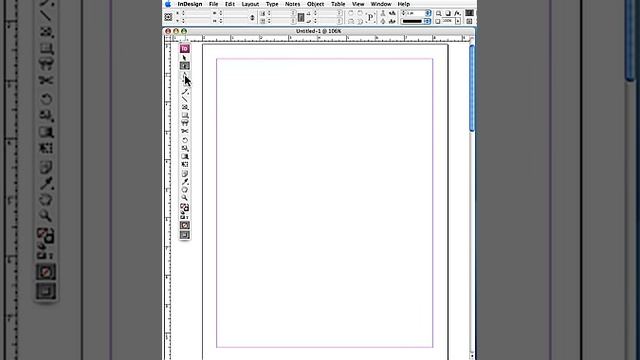Screen dimensions: 640x360
Task: Click the black stroke style preview
Action: (412, 21)
